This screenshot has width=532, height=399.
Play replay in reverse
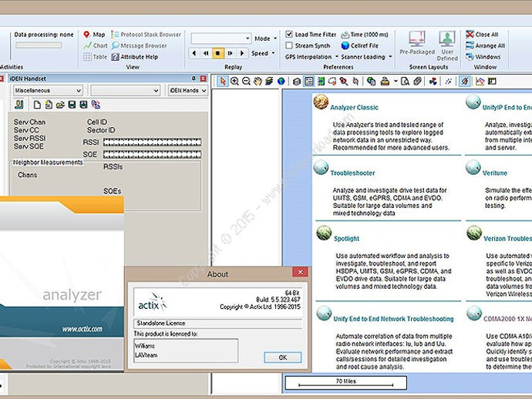(194, 53)
